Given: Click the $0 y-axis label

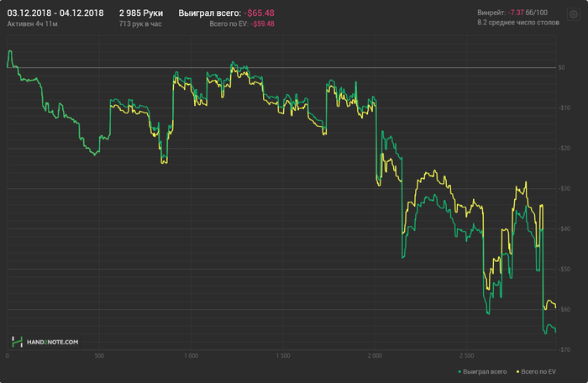Looking at the screenshot, I should [561, 67].
